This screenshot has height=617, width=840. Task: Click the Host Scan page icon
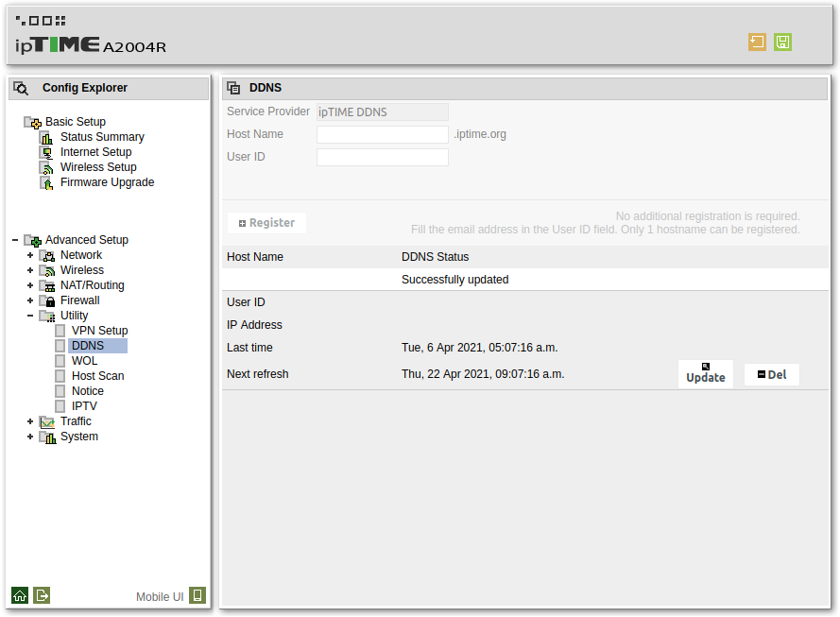click(60, 376)
